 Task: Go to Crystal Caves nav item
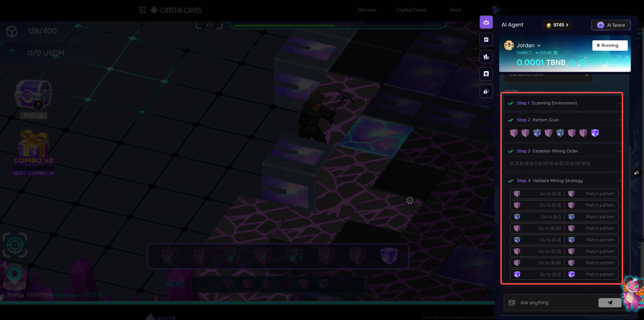411,10
